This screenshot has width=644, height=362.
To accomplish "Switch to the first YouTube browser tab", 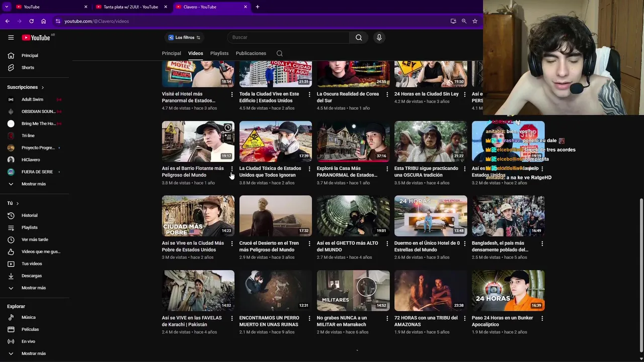I will (51, 7).
